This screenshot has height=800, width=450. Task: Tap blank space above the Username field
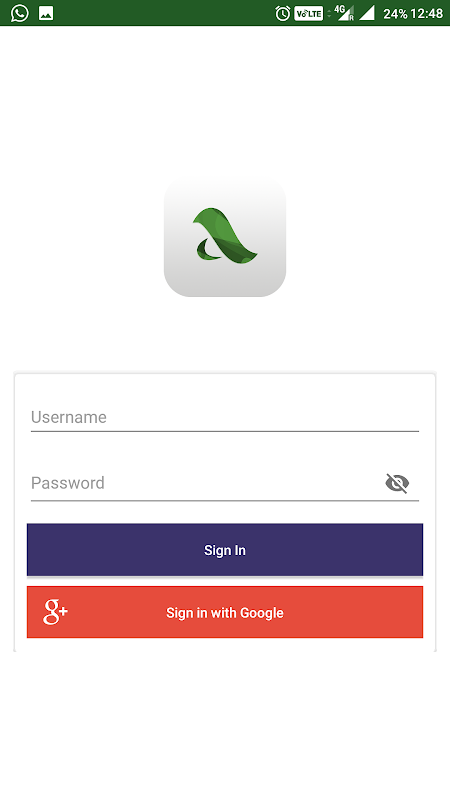pos(225,389)
